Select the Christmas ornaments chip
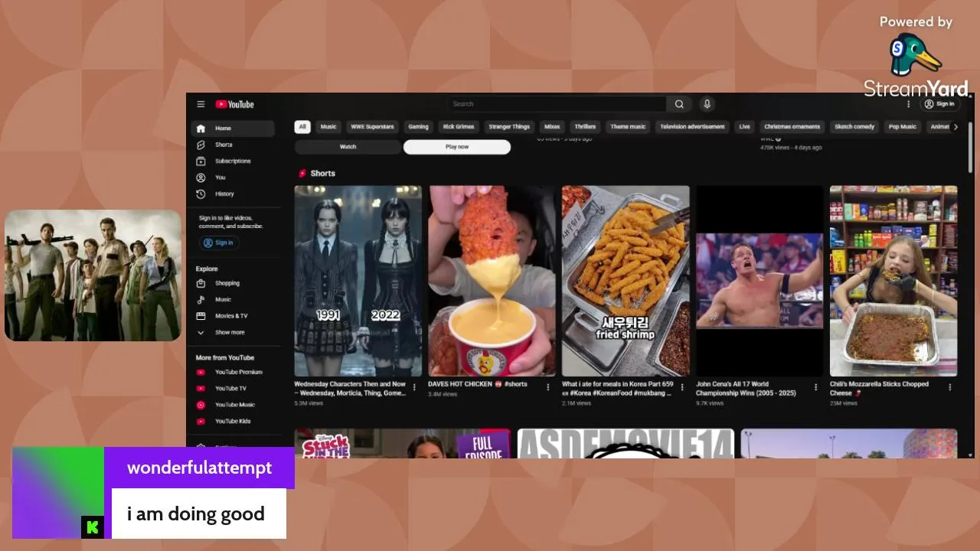Image resolution: width=980 pixels, height=551 pixels. click(792, 127)
